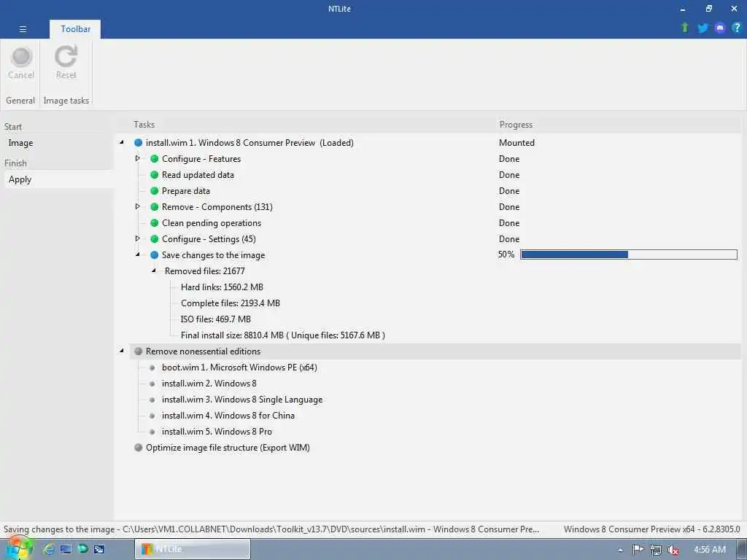Click muted volume icon in tray
The height and width of the screenshot is (560, 747).
click(x=673, y=550)
